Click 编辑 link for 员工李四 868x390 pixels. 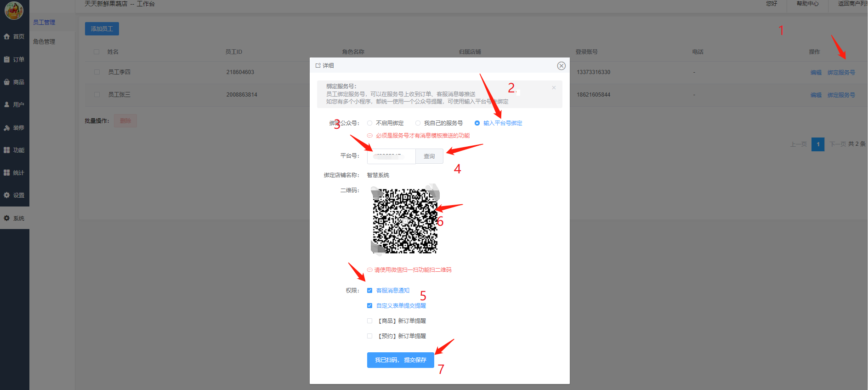coord(816,72)
